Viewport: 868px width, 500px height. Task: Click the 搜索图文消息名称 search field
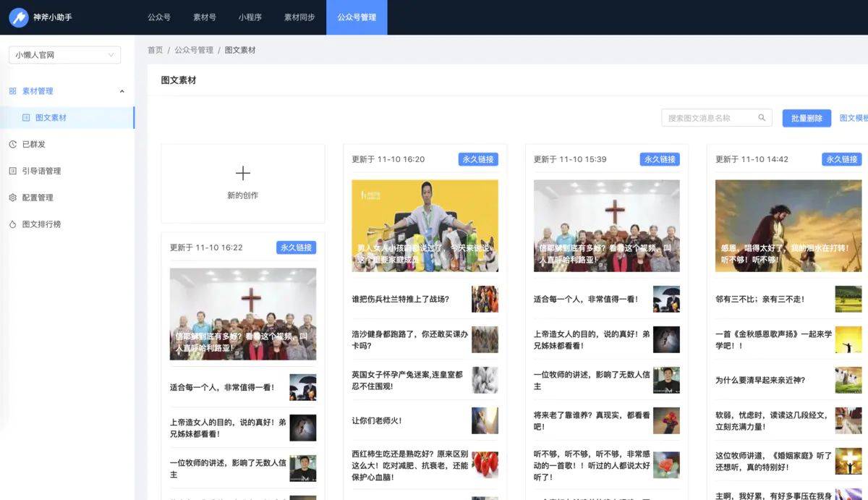point(717,118)
